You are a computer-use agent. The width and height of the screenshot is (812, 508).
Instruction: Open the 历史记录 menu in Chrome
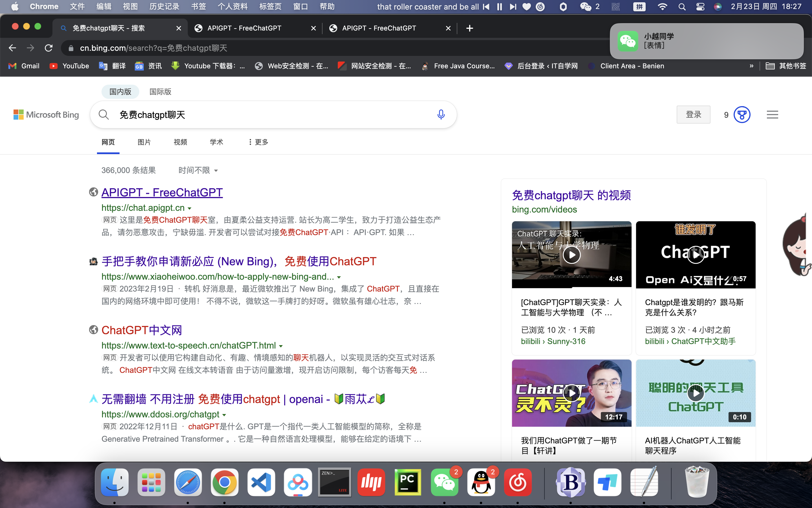[x=164, y=7]
